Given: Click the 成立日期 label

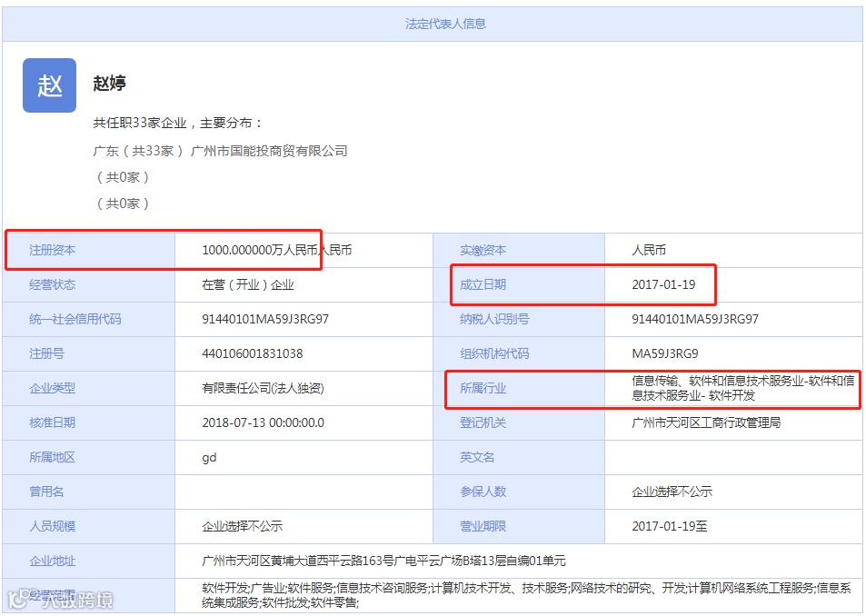Looking at the screenshot, I should coord(483,284).
